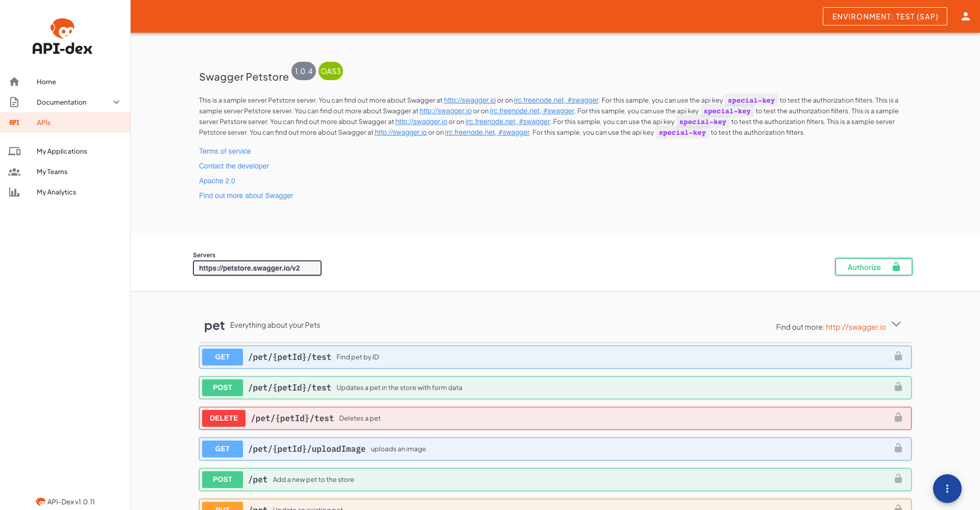Open the Servers dropdown
The height and width of the screenshot is (510, 980).
click(x=257, y=268)
